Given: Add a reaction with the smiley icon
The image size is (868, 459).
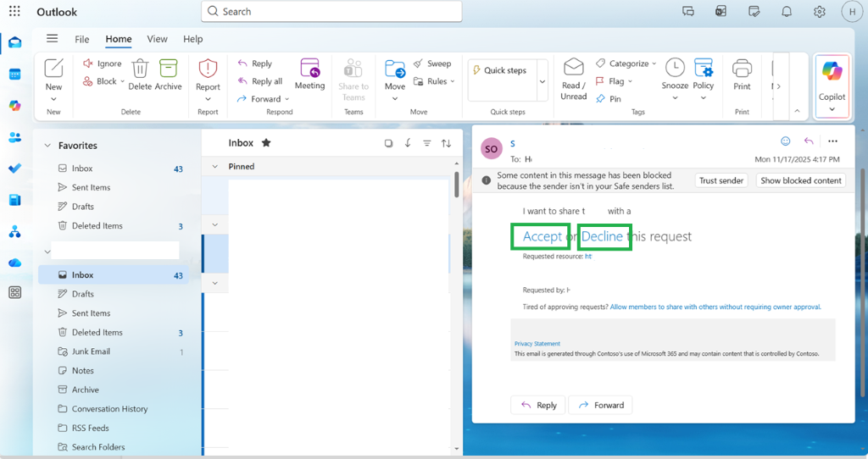Looking at the screenshot, I should click(x=785, y=141).
